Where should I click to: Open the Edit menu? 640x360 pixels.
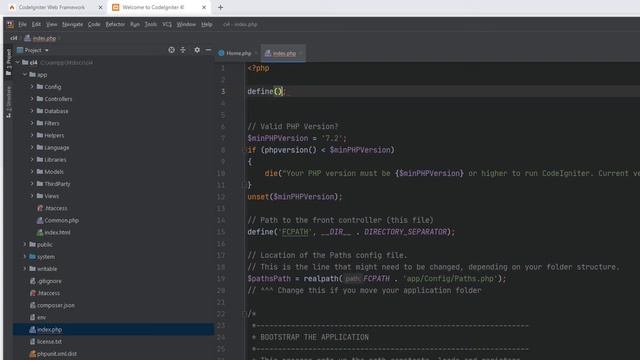click(36, 24)
